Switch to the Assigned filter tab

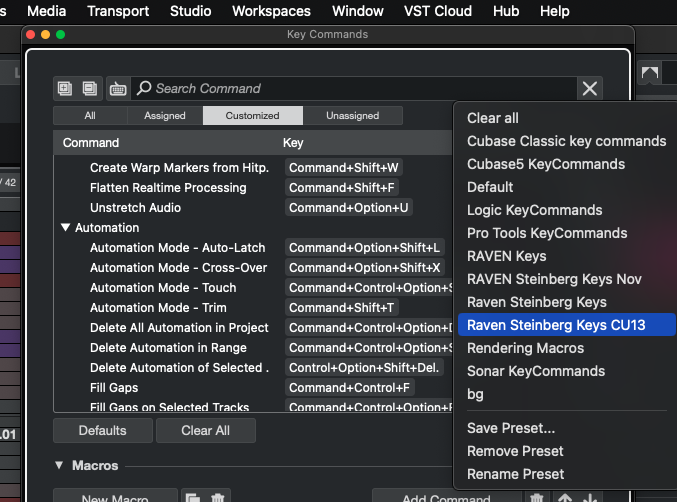(165, 116)
